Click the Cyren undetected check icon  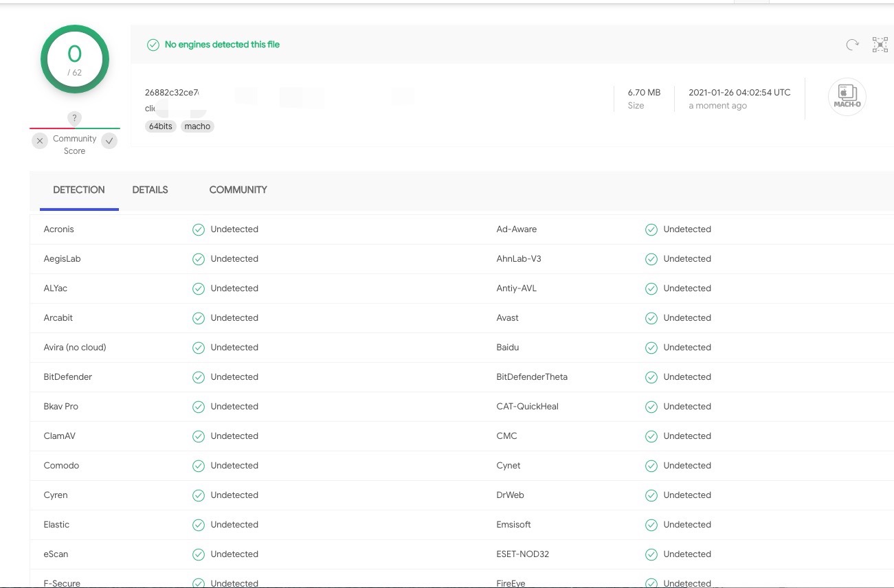[x=199, y=495]
